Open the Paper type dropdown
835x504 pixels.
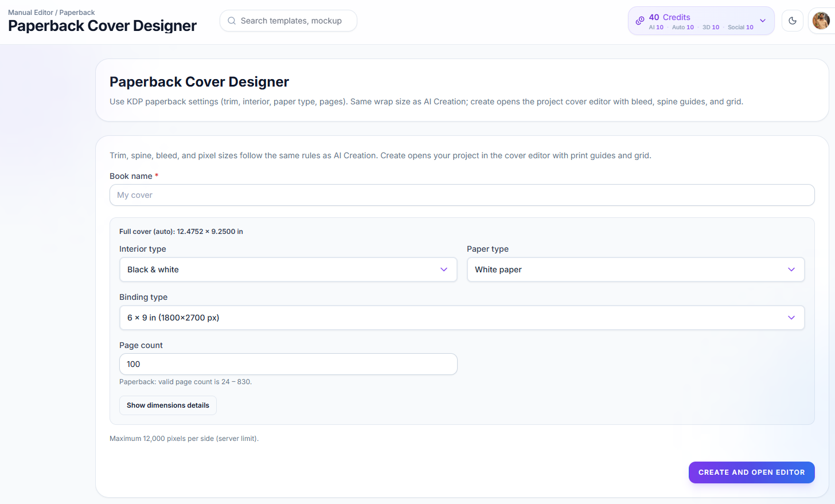tap(636, 269)
